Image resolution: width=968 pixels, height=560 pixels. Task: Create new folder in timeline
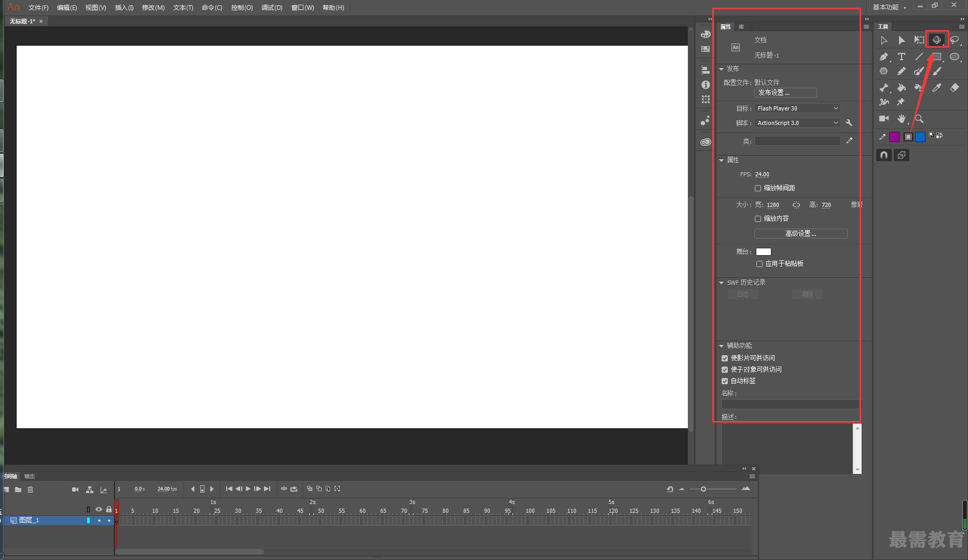pos(18,489)
